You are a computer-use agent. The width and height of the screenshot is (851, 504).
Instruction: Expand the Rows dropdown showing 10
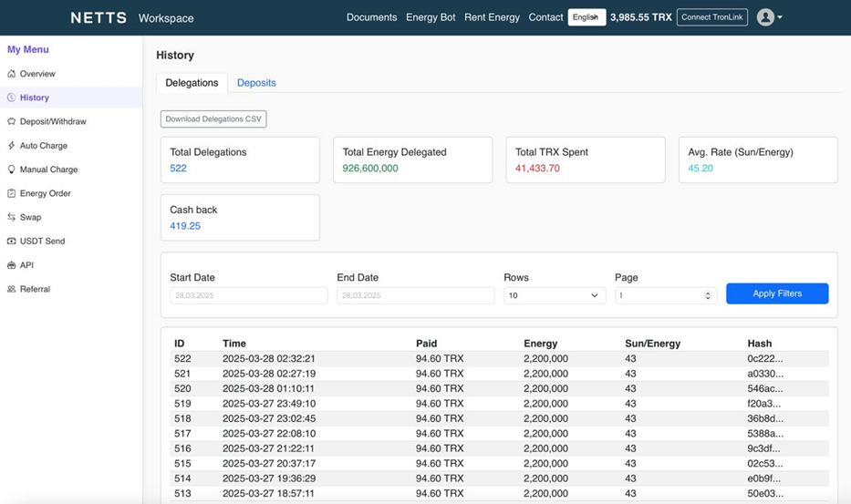(x=555, y=295)
